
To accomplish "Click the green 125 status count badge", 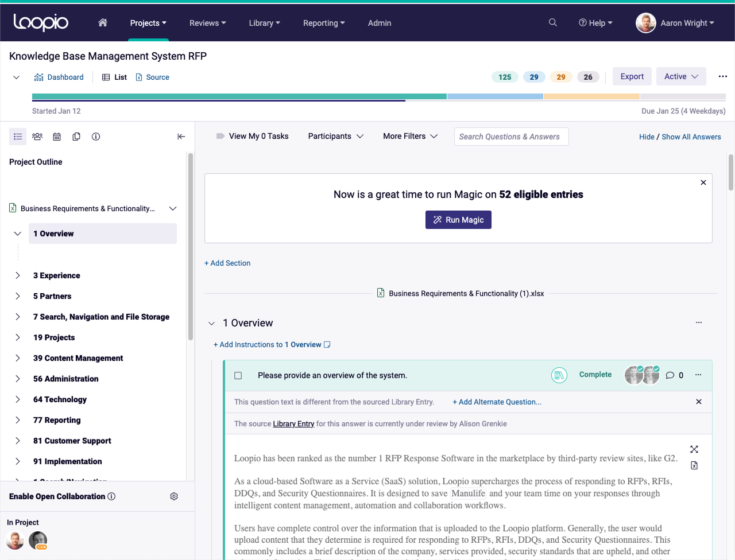I will point(505,77).
